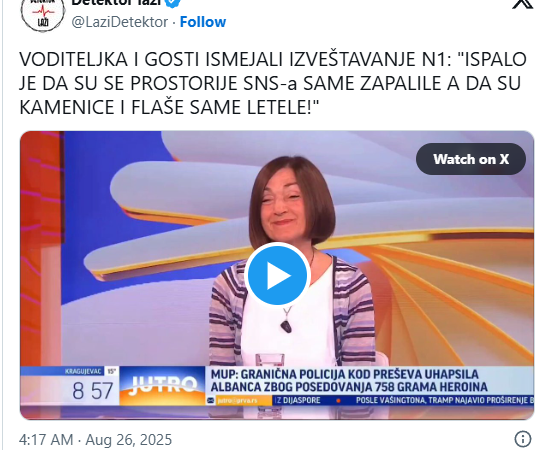
Task: Click the JUTRO show logo in video
Action: (x=162, y=385)
